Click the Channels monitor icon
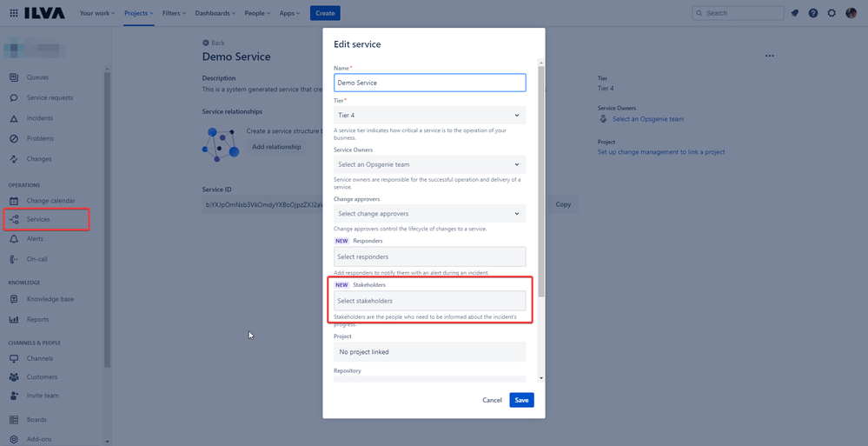The height and width of the screenshot is (446, 868). (x=15, y=358)
